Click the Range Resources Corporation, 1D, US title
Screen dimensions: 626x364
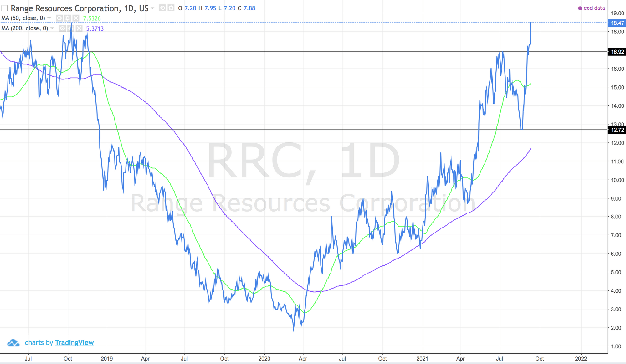coord(80,8)
